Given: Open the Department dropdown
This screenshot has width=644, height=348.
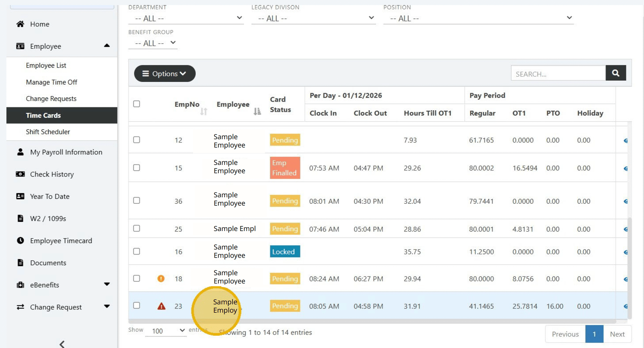Looking at the screenshot, I should 186,18.
